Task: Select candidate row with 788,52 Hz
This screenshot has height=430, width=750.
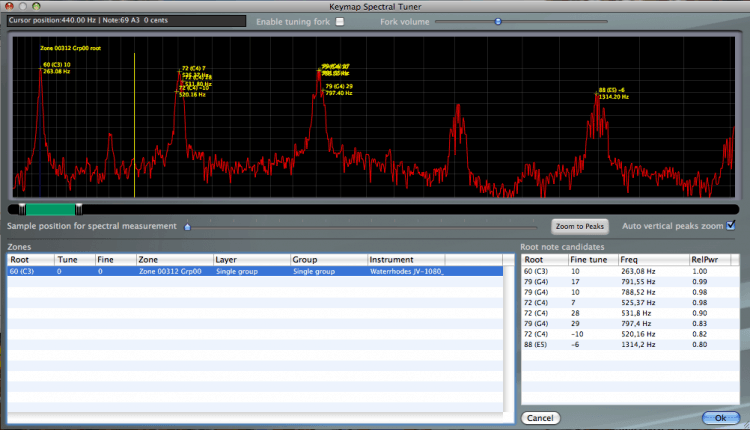Action: click(x=630, y=292)
